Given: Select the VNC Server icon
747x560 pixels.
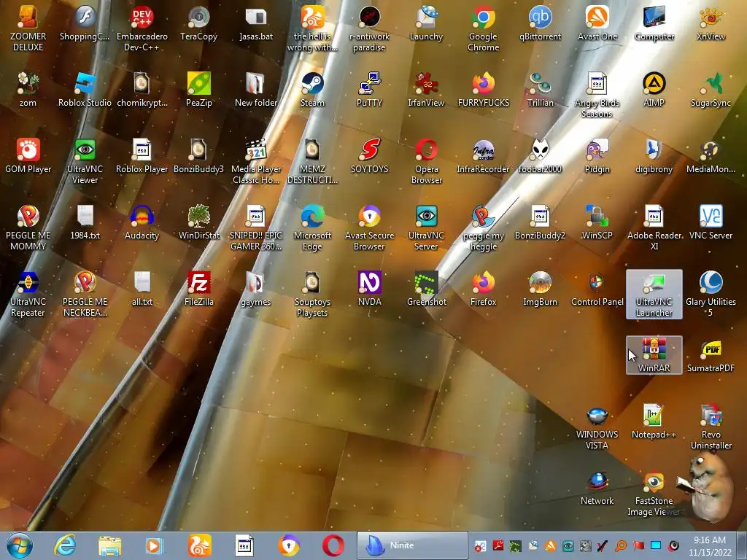Looking at the screenshot, I should pos(711,222).
